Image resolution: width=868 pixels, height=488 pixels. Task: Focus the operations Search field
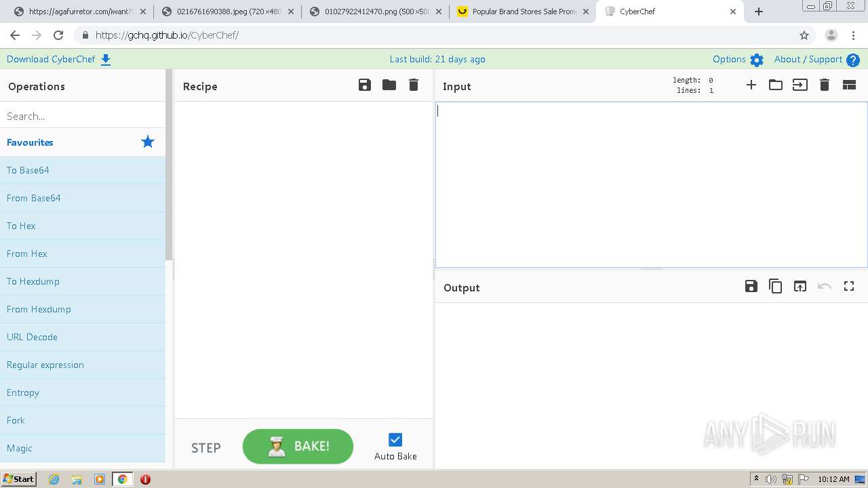[83, 116]
